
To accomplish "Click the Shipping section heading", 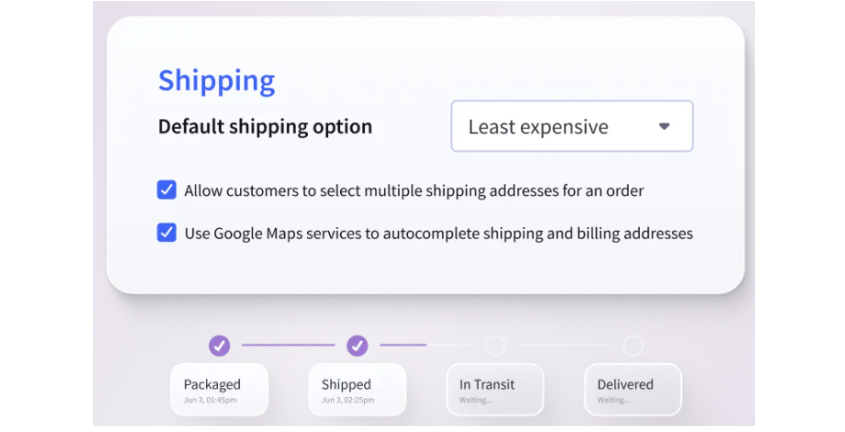I will click(217, 81).
